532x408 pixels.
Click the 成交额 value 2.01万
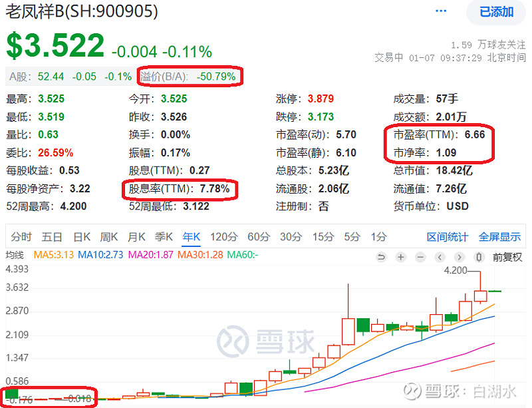coord(451,117)
